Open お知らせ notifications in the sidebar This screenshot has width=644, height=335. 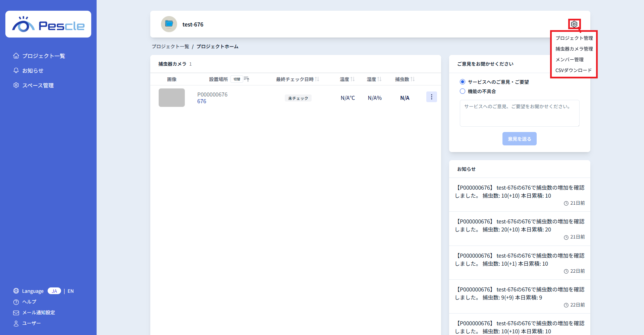[33, 71]
